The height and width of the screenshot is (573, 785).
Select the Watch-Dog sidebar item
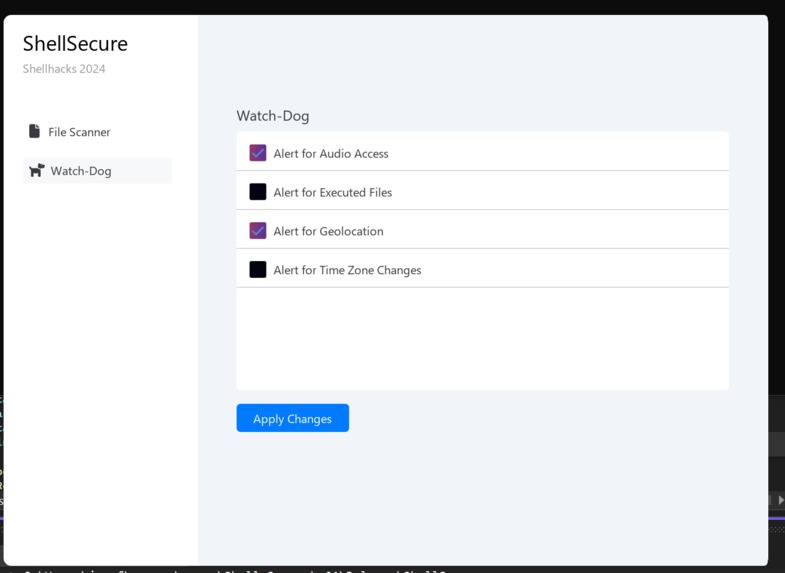click(x=97, y=171)
